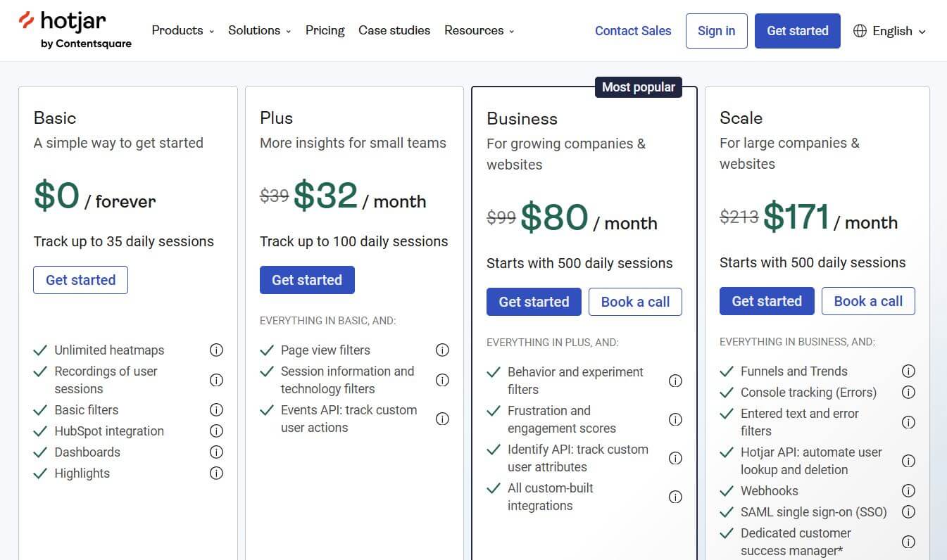947x560 pixels.
Task: Click info icon for Identify API
Action: [675, 458]
